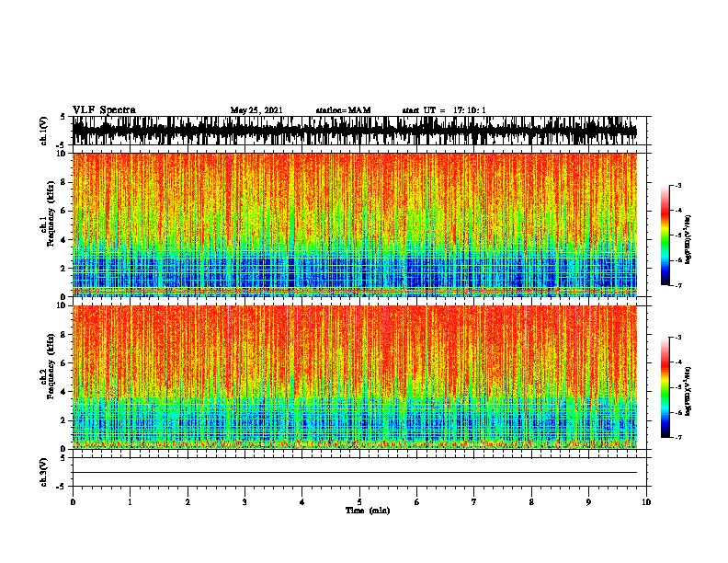
Task: Click time axis tick label "1"
Action: (x=130, y=502)
